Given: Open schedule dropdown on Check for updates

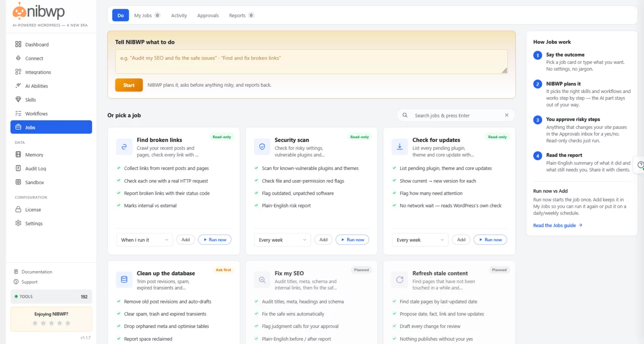Looking at the screenshot, I should [420, 240].
